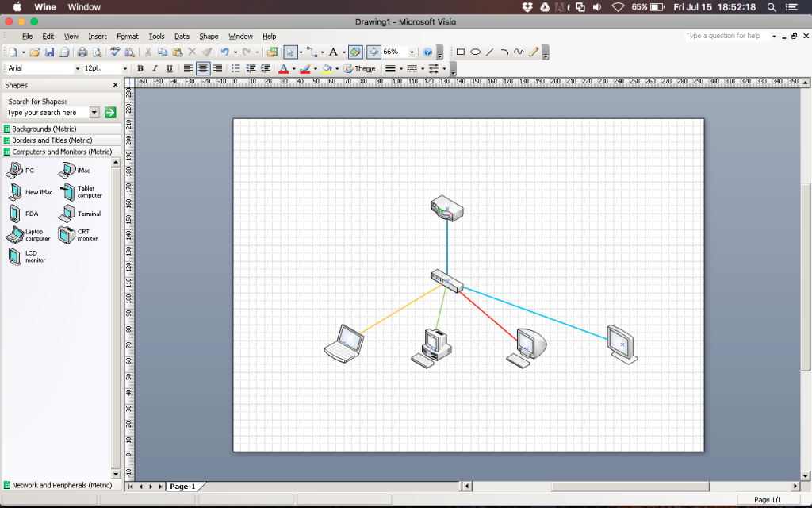Open the line weight dropdown arrow
This screenshot has width=812, height=508.
coord(400,68)
